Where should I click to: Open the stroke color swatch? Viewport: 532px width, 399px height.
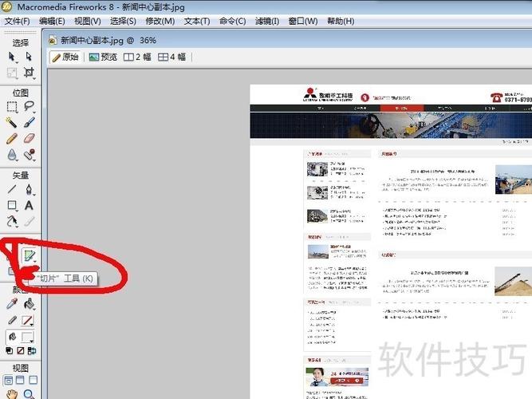coord(27,320)
